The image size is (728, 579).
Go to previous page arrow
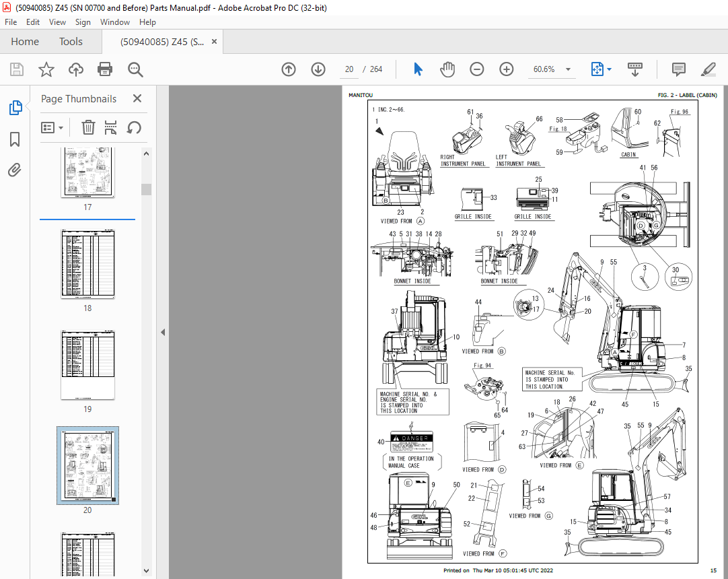(289, 70)
